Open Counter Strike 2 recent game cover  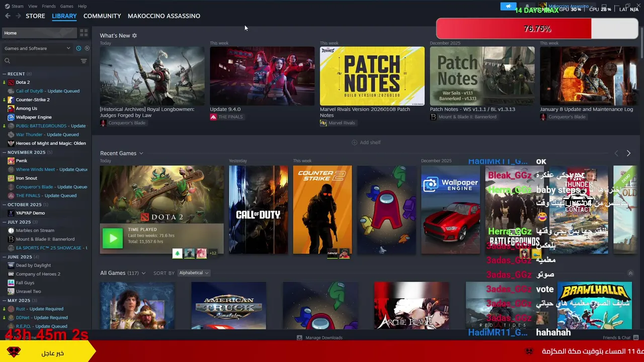pyautogui.click(x=323, y=210)
